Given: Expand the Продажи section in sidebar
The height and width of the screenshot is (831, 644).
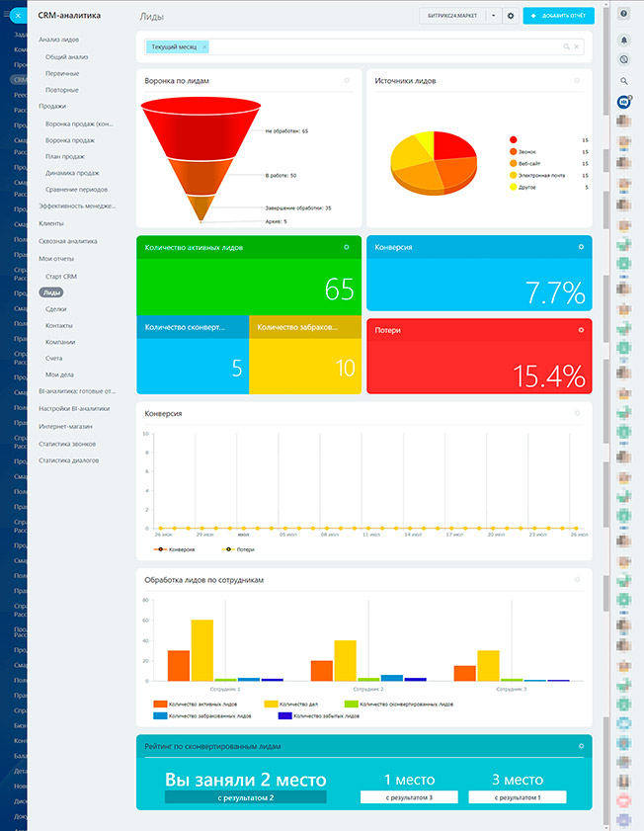Looking at the screenshot, I should [x=52, y=106].
